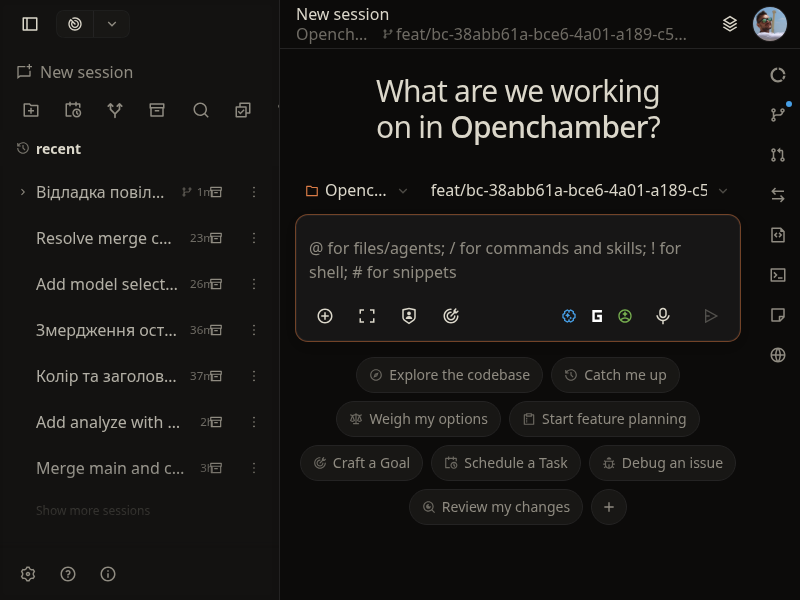Click the Explore the codebase button

[449, 375]
